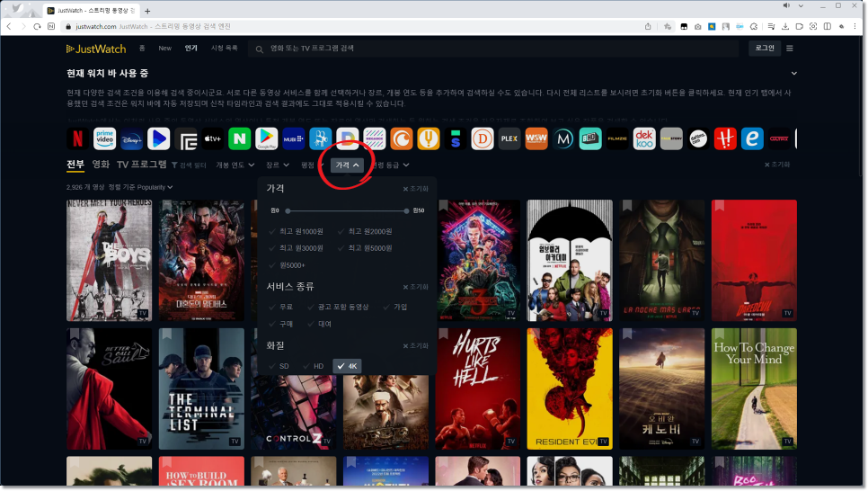Reset all filters via top-right 초기화
The image size is (868, 491).
coord(777,165)
